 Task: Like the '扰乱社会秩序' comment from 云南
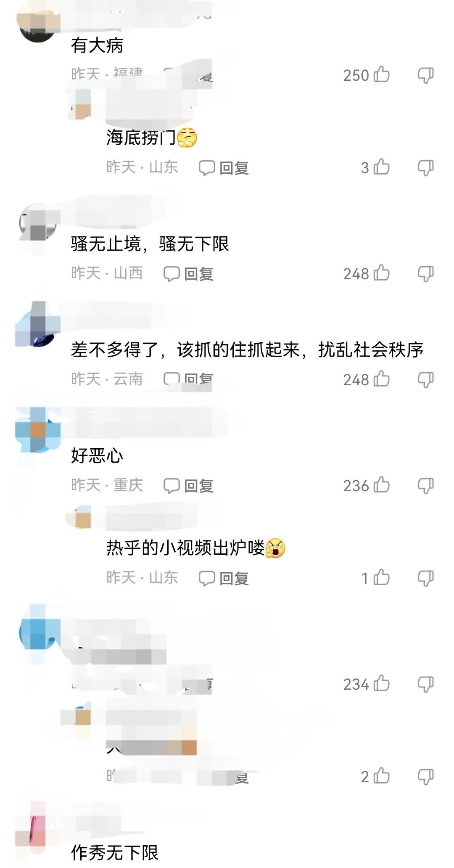click(x=382, y=379)
